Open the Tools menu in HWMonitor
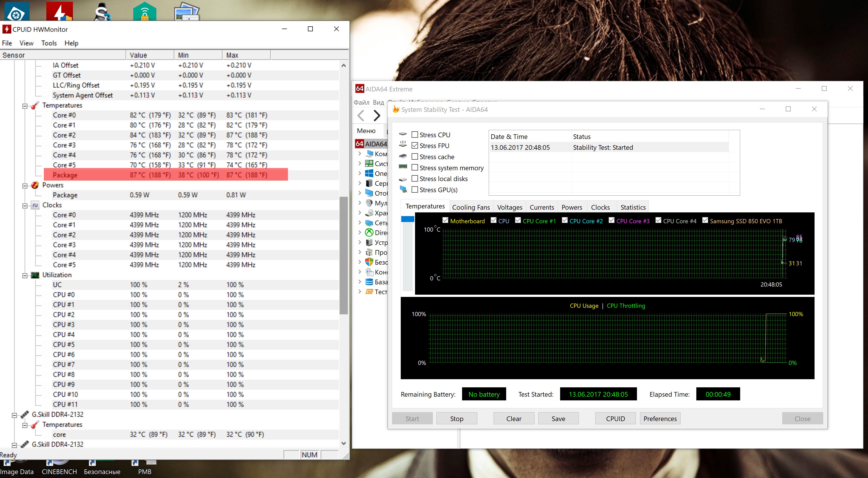 (x=49, y=43)
